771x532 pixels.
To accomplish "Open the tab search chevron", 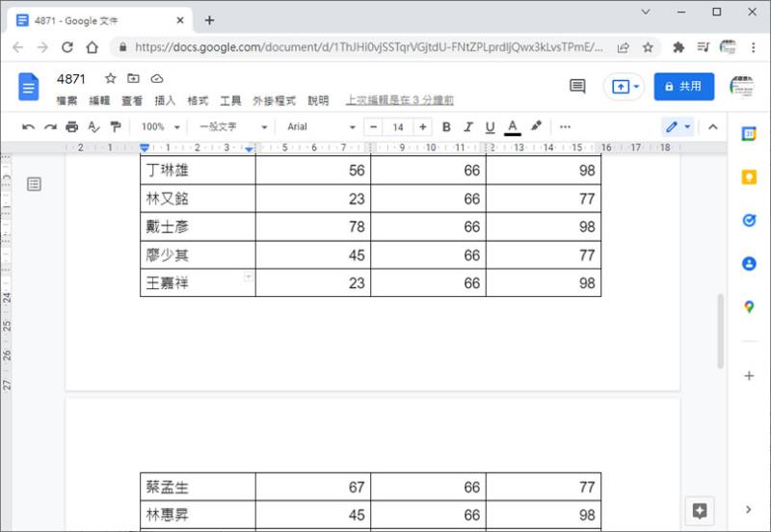I will (646, 12).
